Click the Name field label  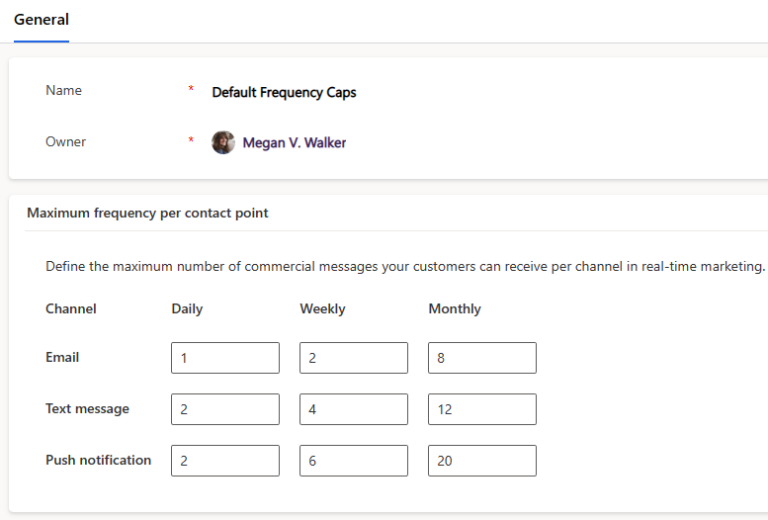64,91
